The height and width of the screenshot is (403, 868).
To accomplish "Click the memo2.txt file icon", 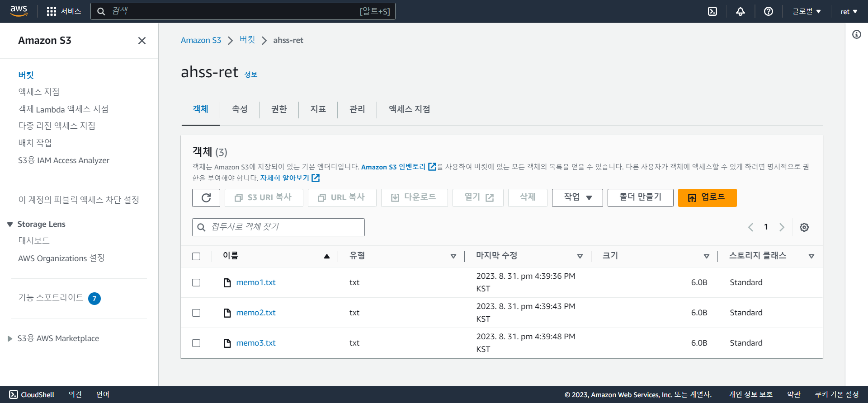I will 227,313.
